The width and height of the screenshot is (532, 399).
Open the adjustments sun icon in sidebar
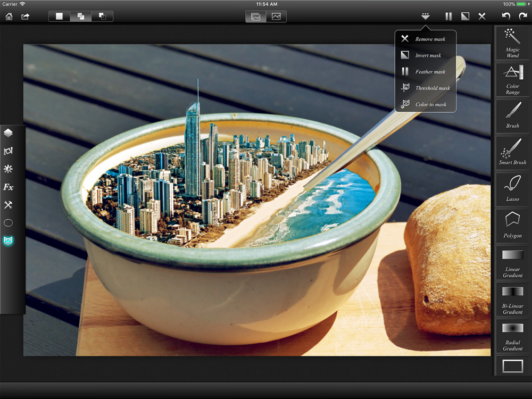tap(8, 169)
